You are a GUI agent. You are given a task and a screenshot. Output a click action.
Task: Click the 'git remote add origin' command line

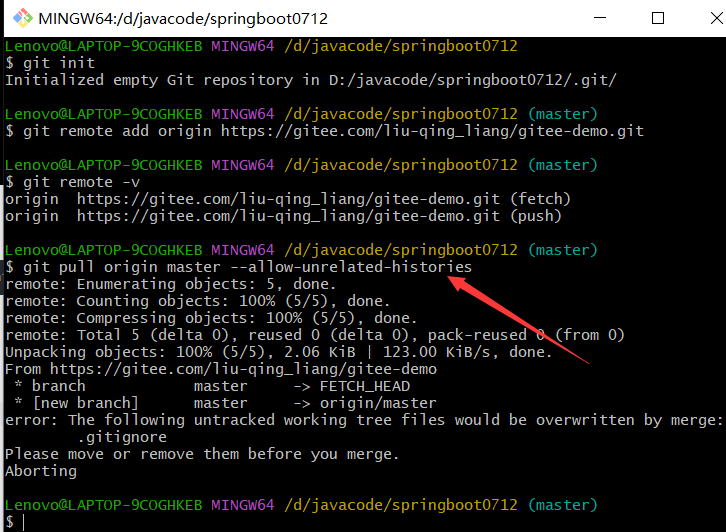pyautogui.click(x=325, y=131)
